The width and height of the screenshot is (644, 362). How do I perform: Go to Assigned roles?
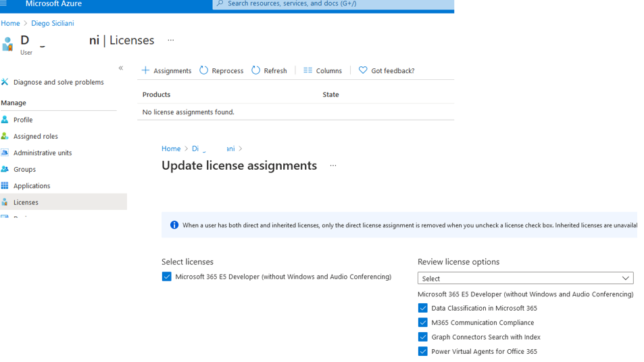pos(36,136)
